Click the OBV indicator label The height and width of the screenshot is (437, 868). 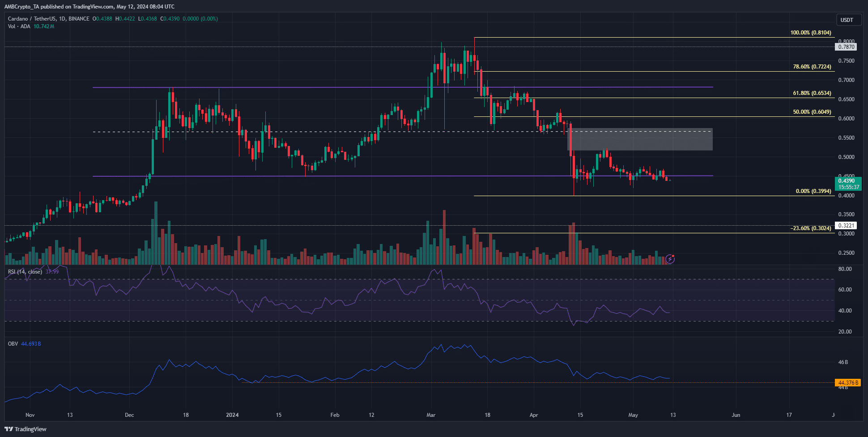pos(13,344)
